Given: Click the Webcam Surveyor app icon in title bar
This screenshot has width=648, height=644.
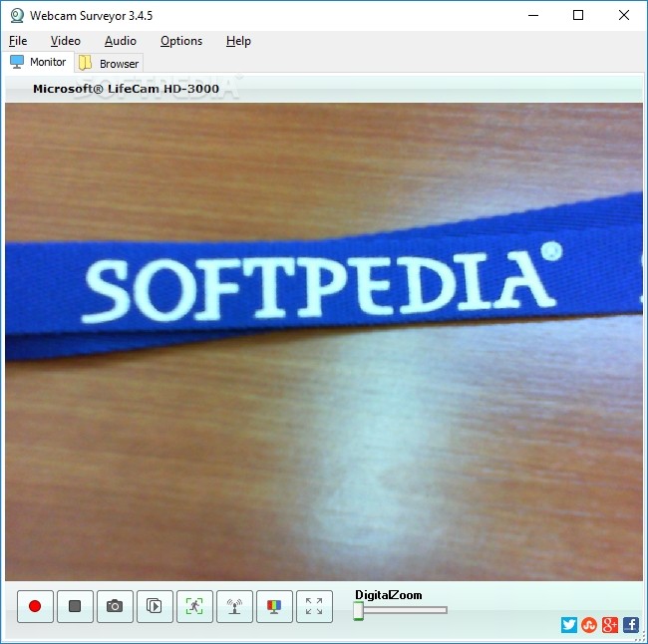Looking at the screenshot, I should pos(17,16).
